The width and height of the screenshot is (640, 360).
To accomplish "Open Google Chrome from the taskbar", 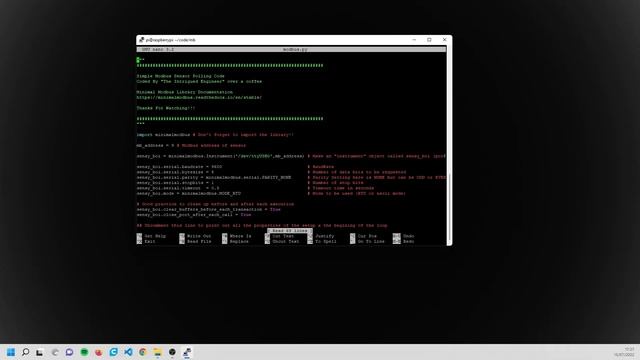I will click(143, 352).
